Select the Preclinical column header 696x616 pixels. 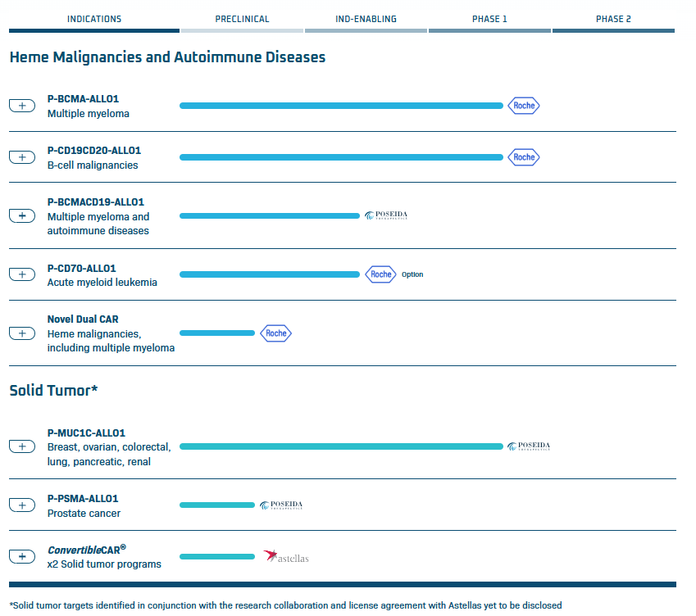(x=242, y=19)
